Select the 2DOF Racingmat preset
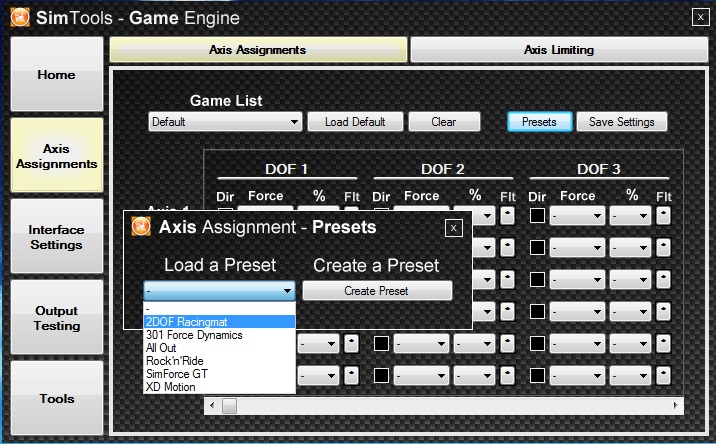Image resolution: width=716 pixels, height=444 pixels. (x=219, y=322)
